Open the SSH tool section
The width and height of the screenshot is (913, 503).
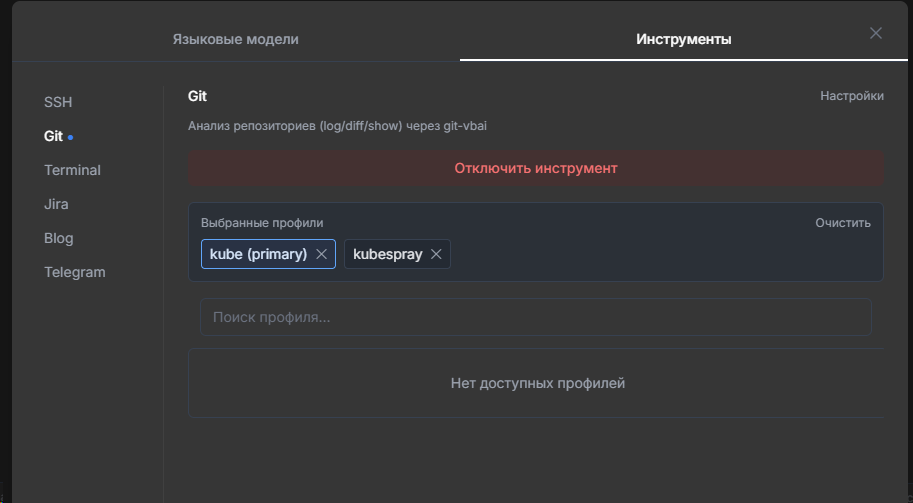tap(58, 102)
